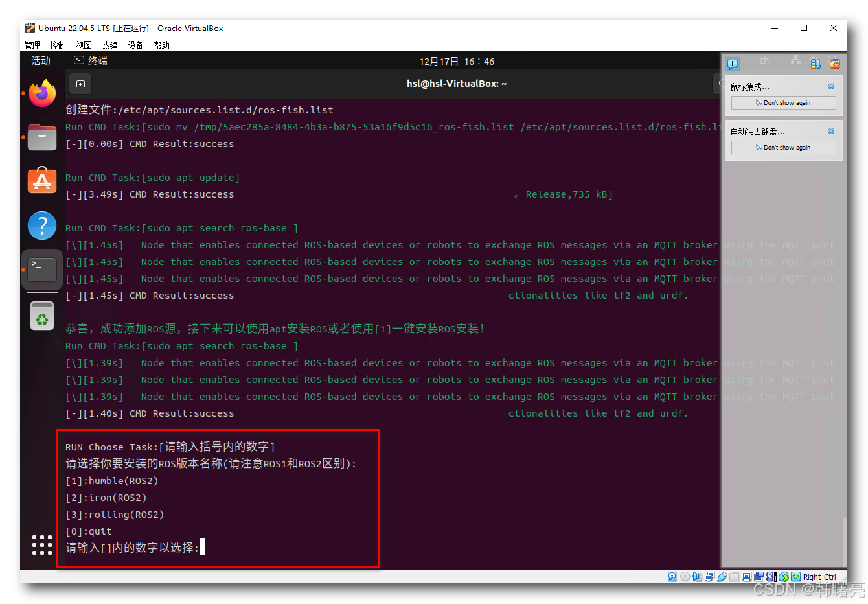This screenshot has height=604, width=868.
Task: Open the Activities overview
Action: click(x=40, y=61)
